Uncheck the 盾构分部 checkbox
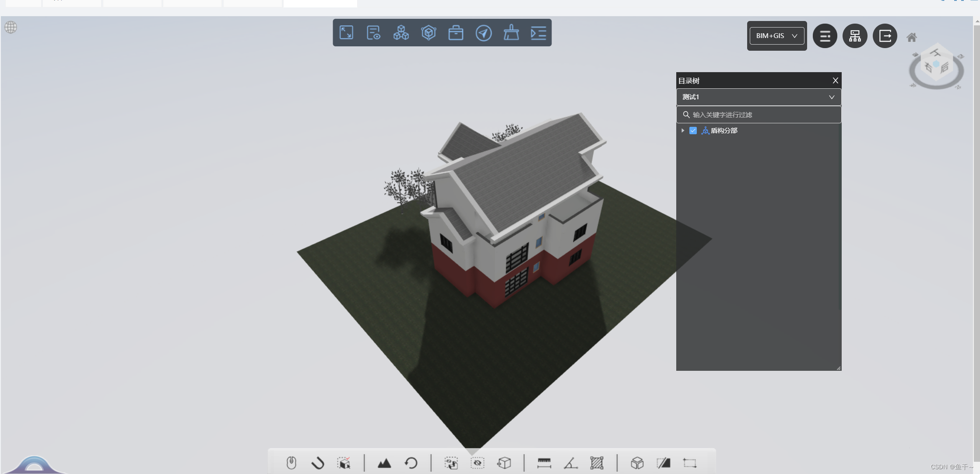 coord(693,131)
